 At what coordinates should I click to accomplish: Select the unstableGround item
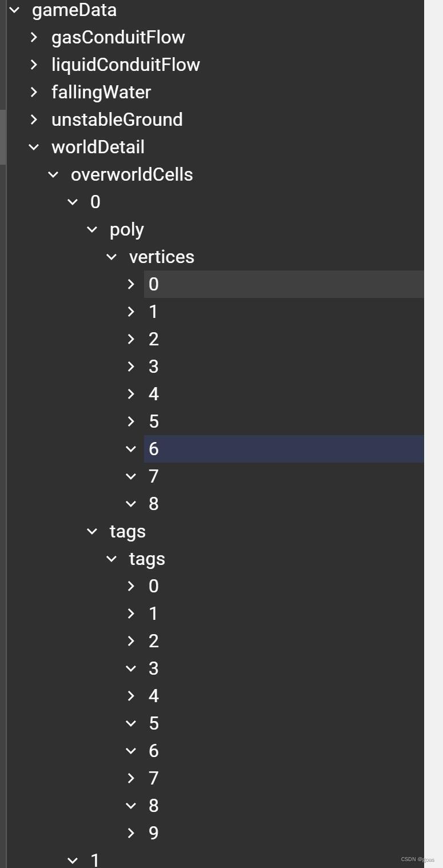coord(117,120)
